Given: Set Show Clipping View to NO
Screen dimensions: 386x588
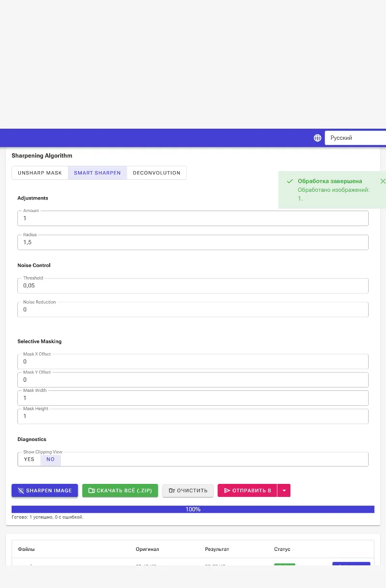Looking at the screenshot, I should 51,459.
